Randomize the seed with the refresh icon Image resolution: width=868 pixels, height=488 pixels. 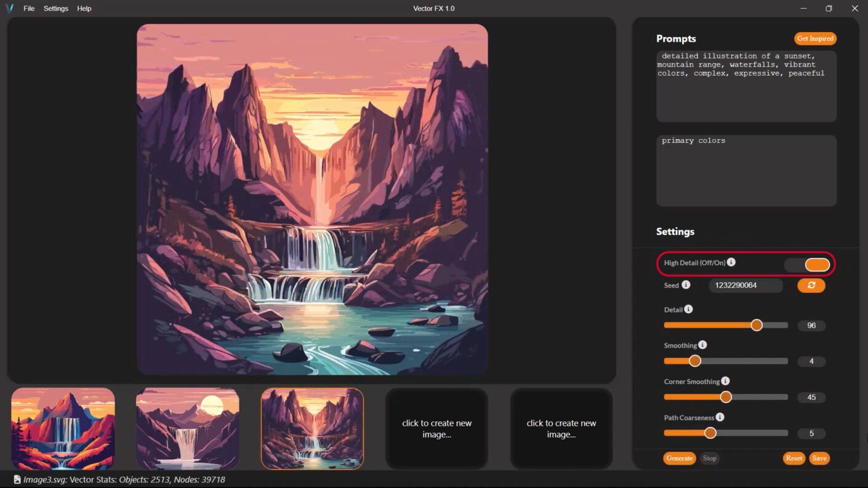click(811, 285)
